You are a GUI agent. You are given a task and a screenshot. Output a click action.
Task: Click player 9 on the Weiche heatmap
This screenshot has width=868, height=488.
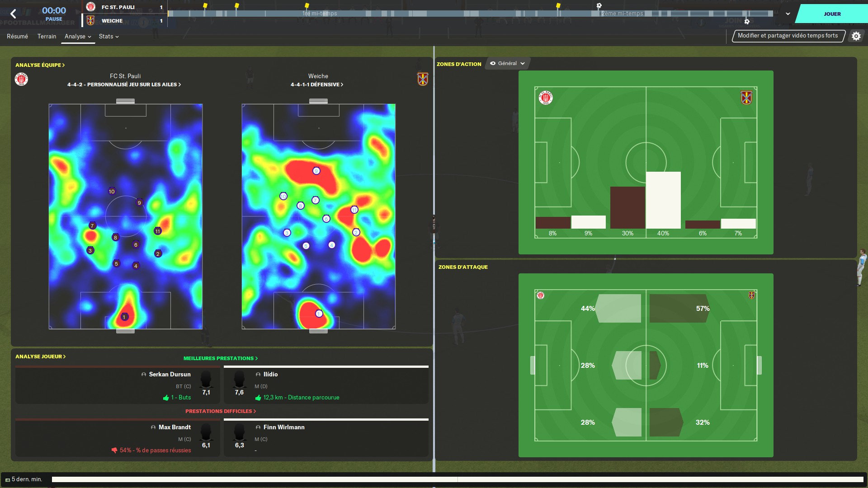pos(316,171)
